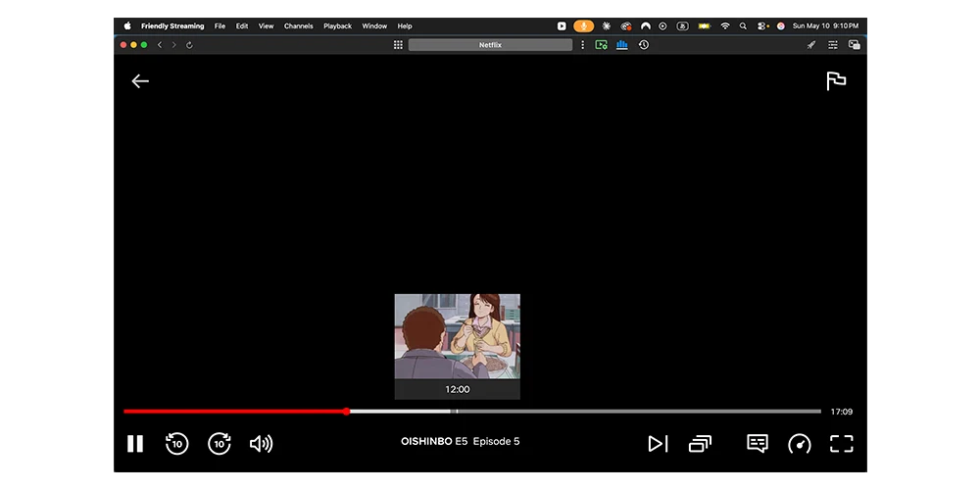The height and width of the screenshot is (490, 980).
Task: Click the orange microphone menu bar indicator
Action: coord(584,26)
